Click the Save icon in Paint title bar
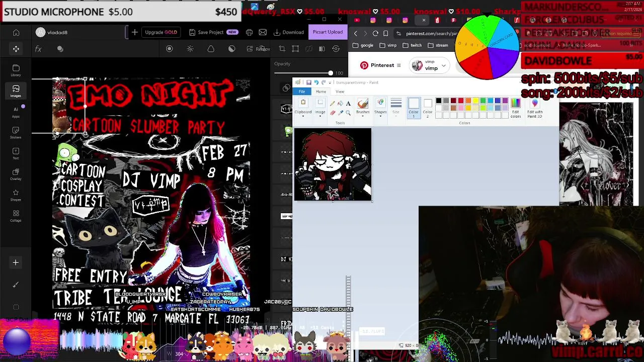The image size is (644, 362). [309, 82]
